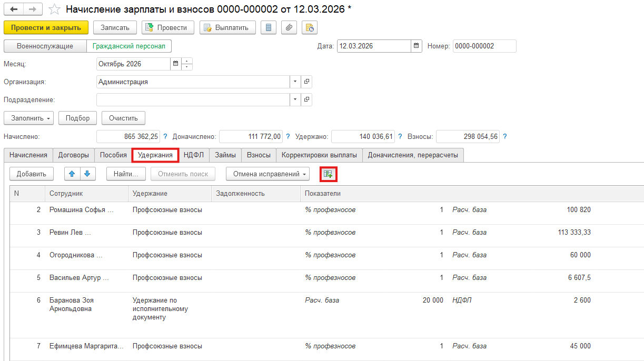Click the Удержание column header
Image resolution: width=644 pixels, height=361 pixels.
170,193
